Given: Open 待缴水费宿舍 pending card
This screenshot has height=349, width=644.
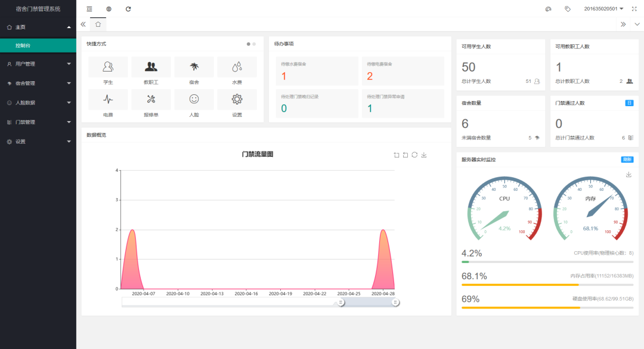Looking at the screenshot, I should [x=317, y=71].
